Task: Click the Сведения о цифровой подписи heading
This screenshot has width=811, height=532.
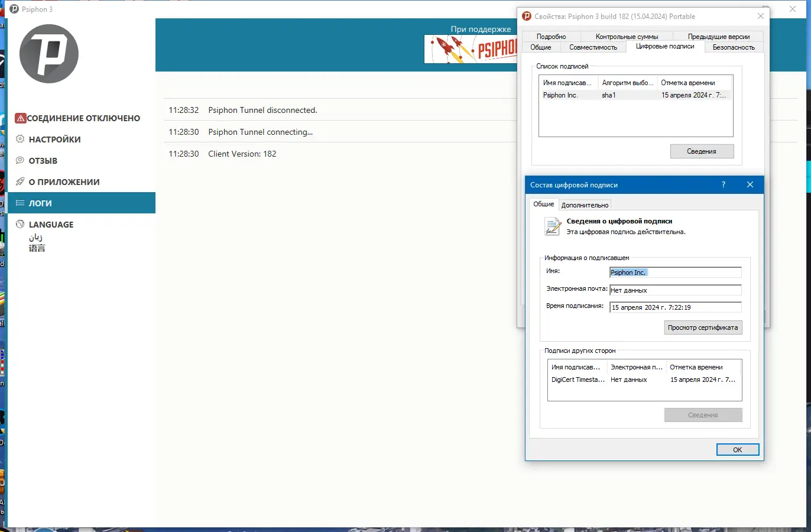Action: click(619, 221)
